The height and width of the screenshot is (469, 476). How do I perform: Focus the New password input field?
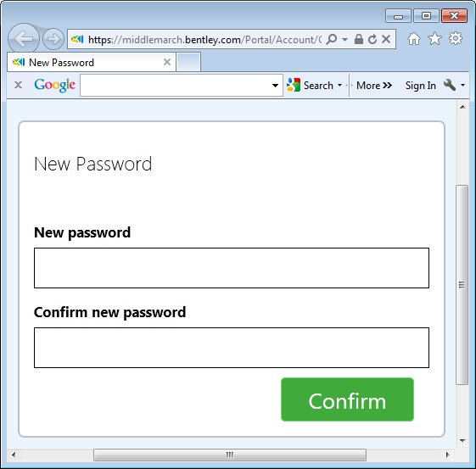click(232, 268)
